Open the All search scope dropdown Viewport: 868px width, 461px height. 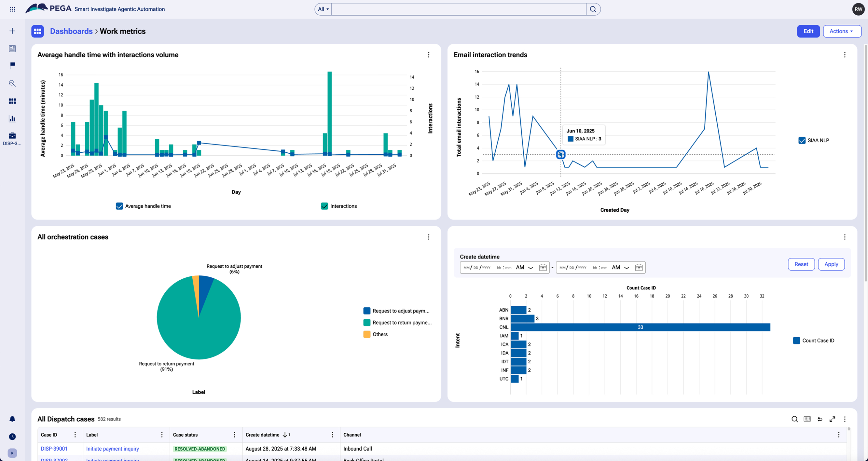[x=323, y=9]
